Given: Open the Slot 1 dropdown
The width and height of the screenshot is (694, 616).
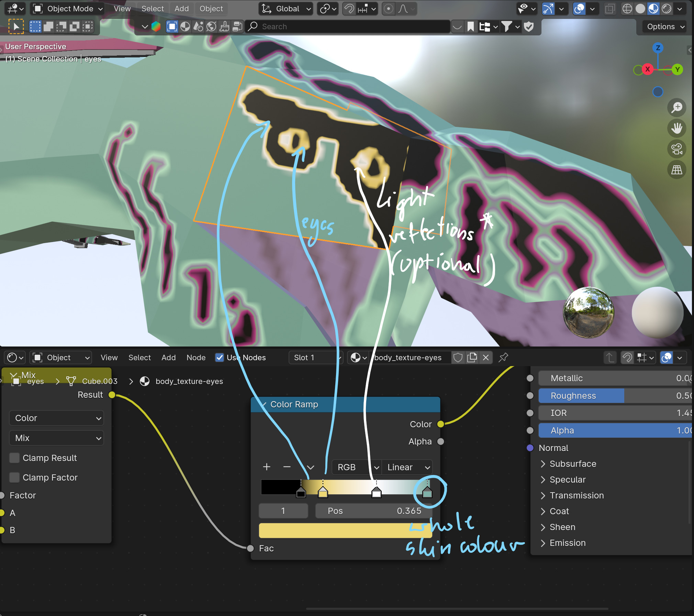Looking at the screenshot, I should coord(316,357).
